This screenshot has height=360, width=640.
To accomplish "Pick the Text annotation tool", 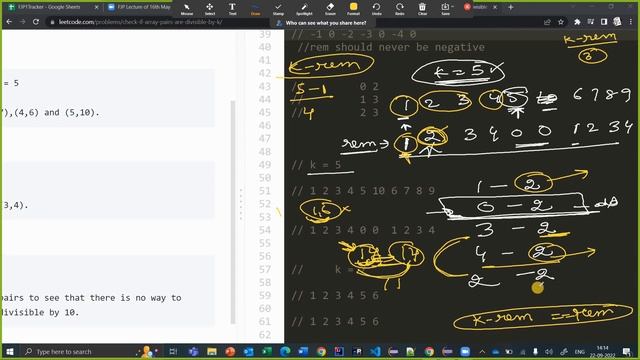I will 232,9.
